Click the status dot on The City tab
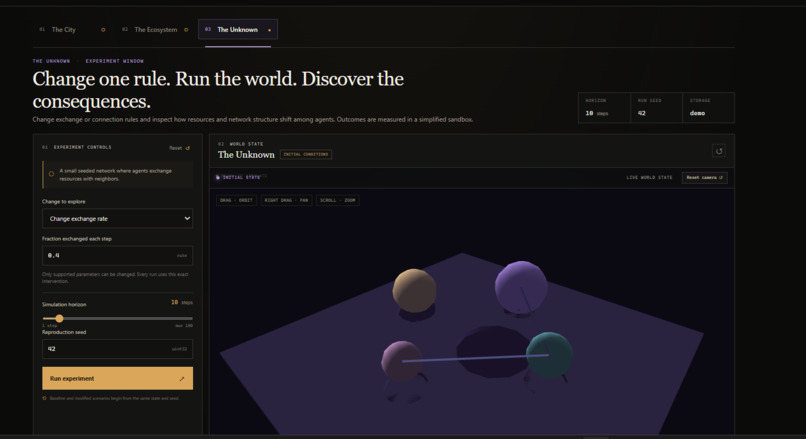806x439 pixels. pyautogui.click(x=103, y=30)
